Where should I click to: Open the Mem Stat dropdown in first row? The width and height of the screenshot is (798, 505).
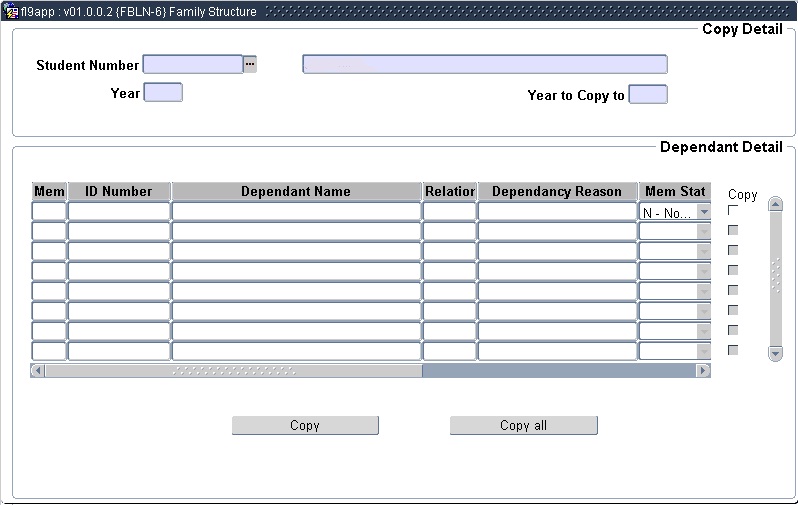(x=703, y=212)
